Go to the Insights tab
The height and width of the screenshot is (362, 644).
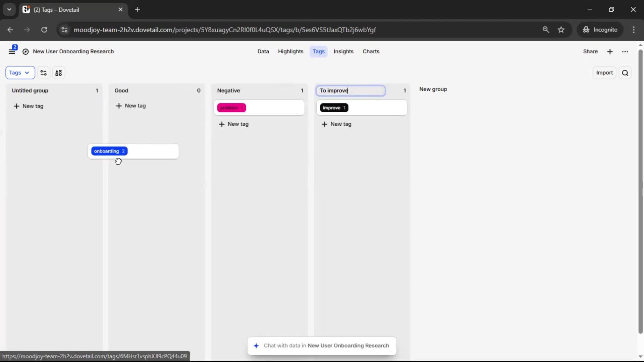[343, 52]
